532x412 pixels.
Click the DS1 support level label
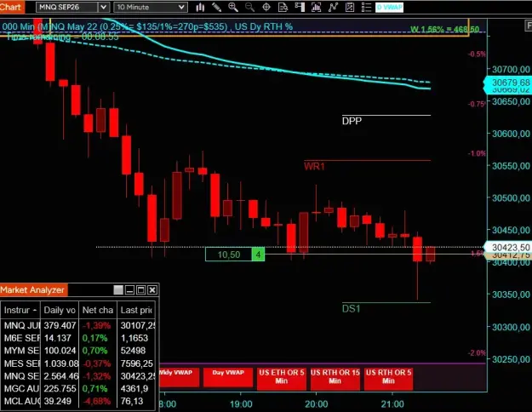352,308
